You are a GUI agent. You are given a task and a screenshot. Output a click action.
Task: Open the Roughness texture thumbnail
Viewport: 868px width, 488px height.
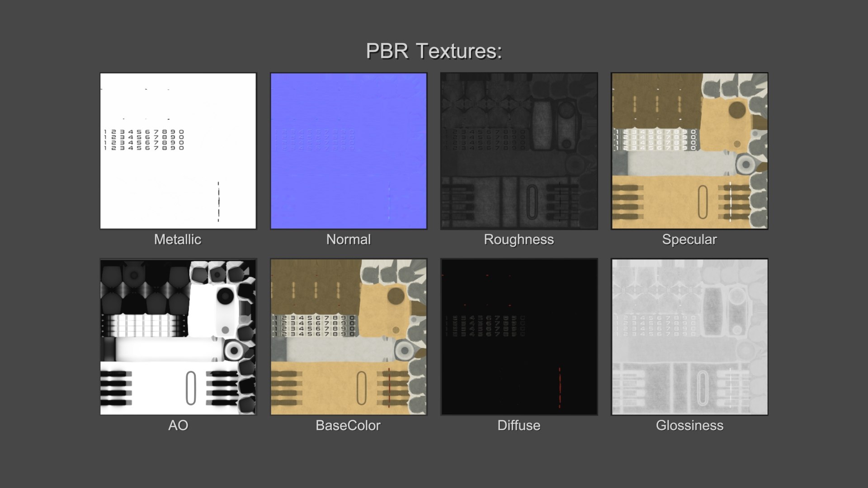pos(519,151)
